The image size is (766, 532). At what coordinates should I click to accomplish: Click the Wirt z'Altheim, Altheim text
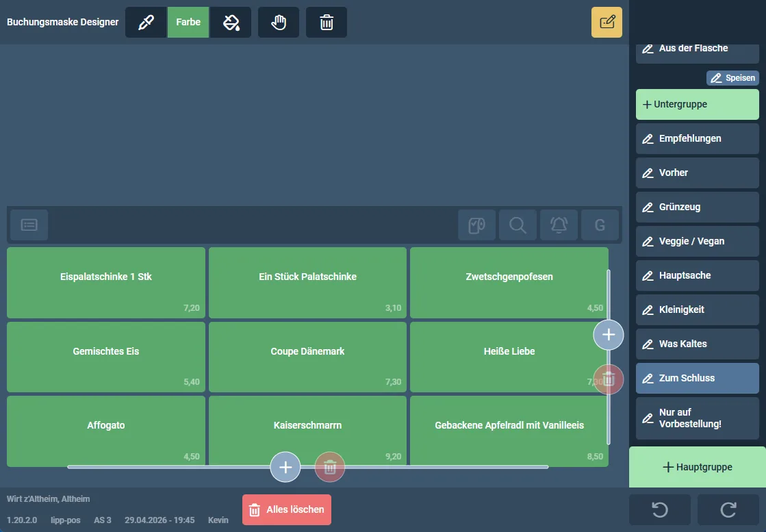click(x=49, y=499)
